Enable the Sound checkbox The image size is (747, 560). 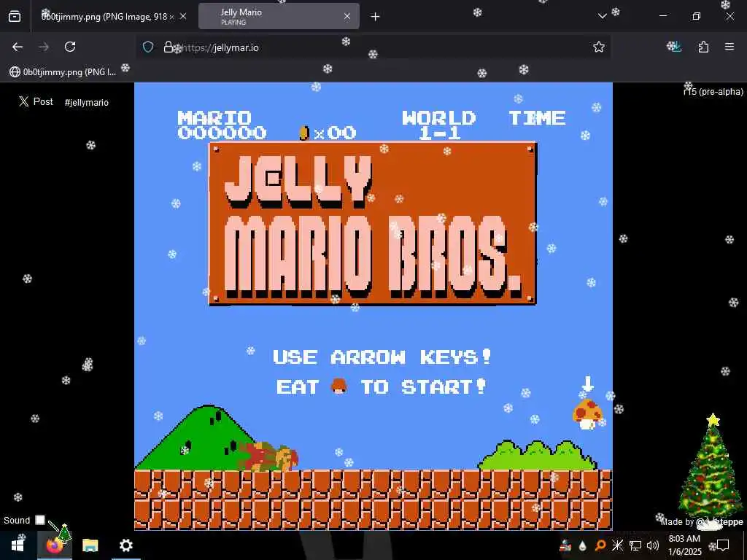[x=40, y=520]
